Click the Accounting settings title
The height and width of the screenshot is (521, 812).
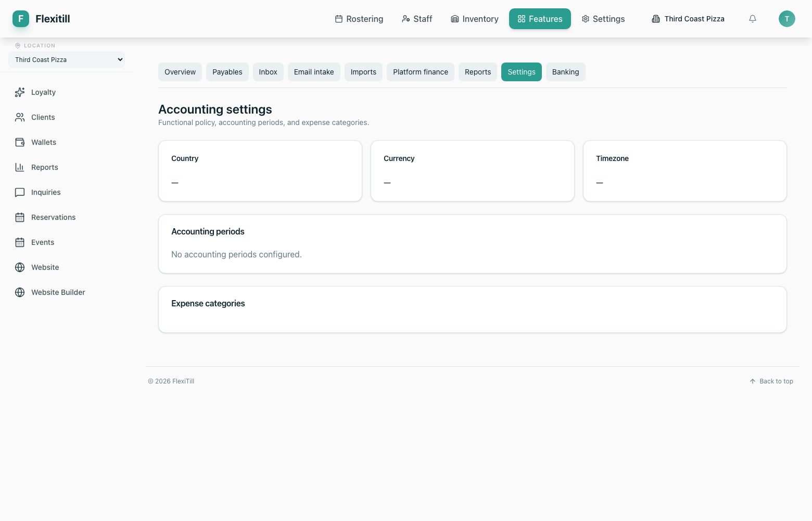215,109
